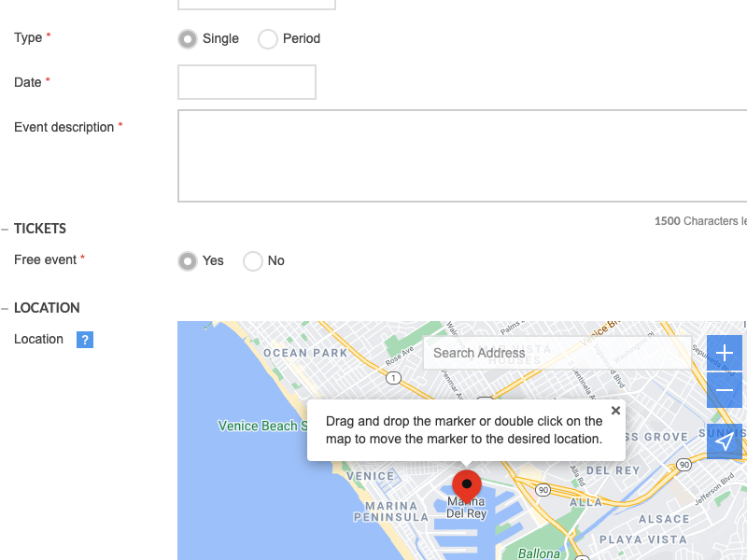This screenshot has width=747, height=560.
Task: Zoom out on the map with minus
Action: [725, 390]
